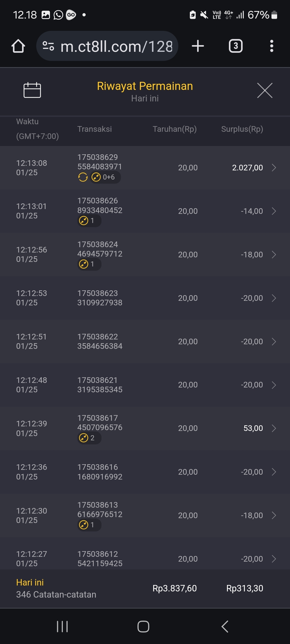Tap the site settings icon in address bar

pos(48,46)
